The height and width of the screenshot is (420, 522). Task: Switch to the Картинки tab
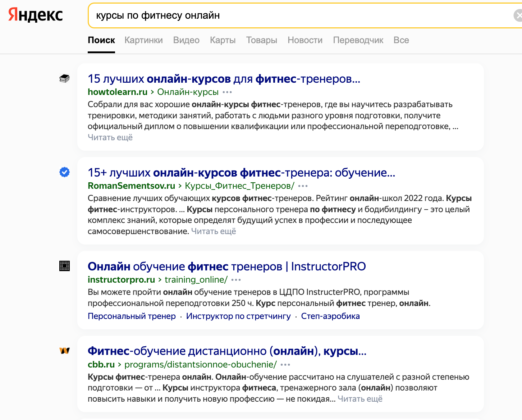[x=143, y=40]
